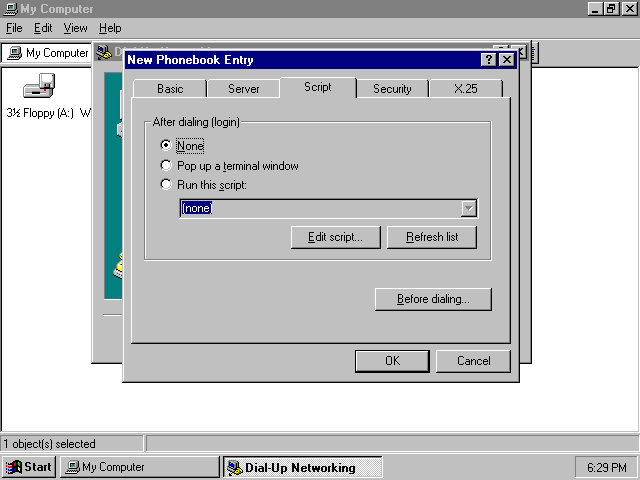
Task: Select the Script tab
Action: pos(318,87)
